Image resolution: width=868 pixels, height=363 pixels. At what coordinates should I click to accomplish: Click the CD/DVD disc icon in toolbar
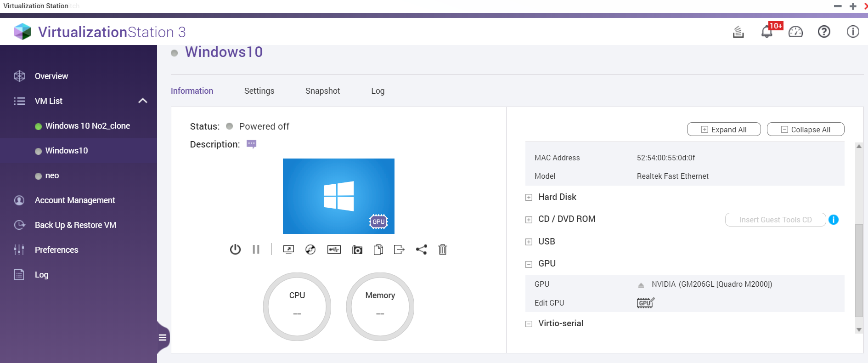310,250
